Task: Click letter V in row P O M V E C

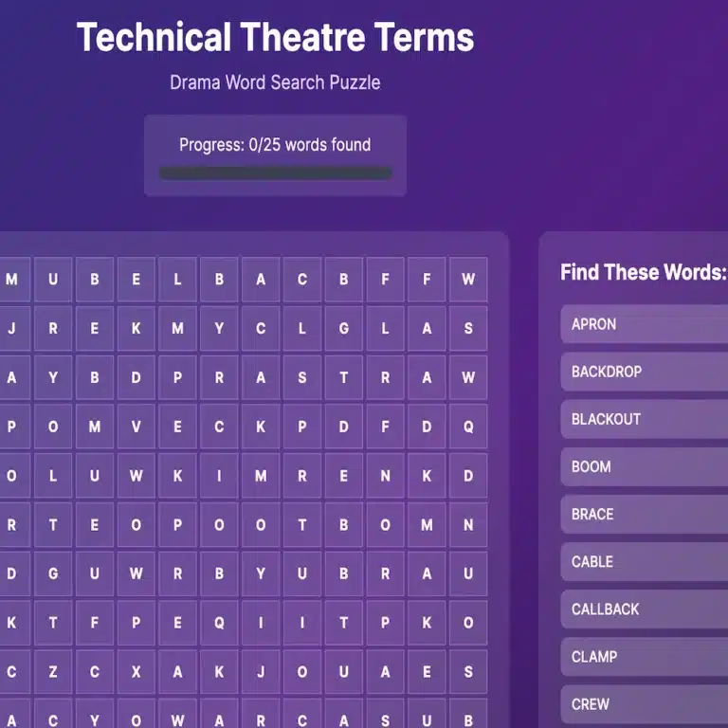Action: pos(136,427)
